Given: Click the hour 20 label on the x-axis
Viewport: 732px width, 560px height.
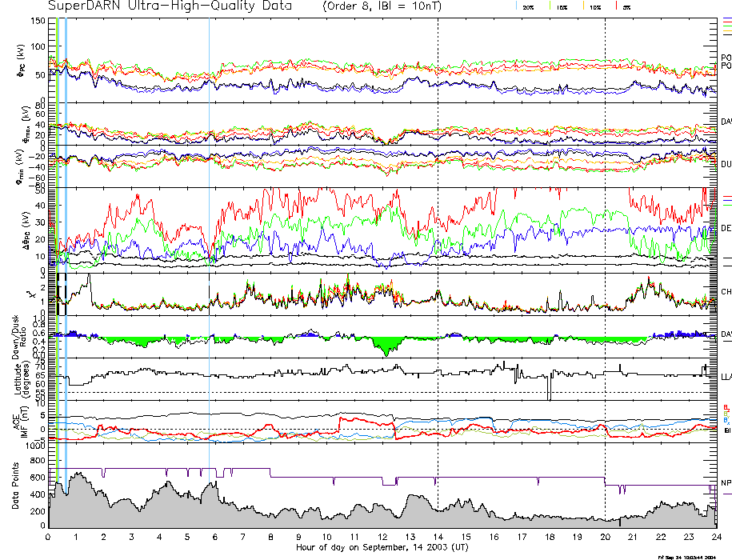Looking at the screenshot, I should (605, 537).
